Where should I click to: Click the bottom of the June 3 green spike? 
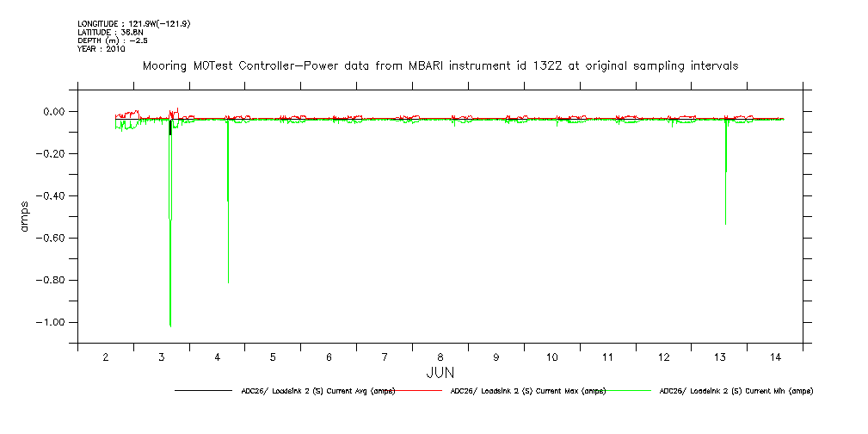(x=170, y=325)
